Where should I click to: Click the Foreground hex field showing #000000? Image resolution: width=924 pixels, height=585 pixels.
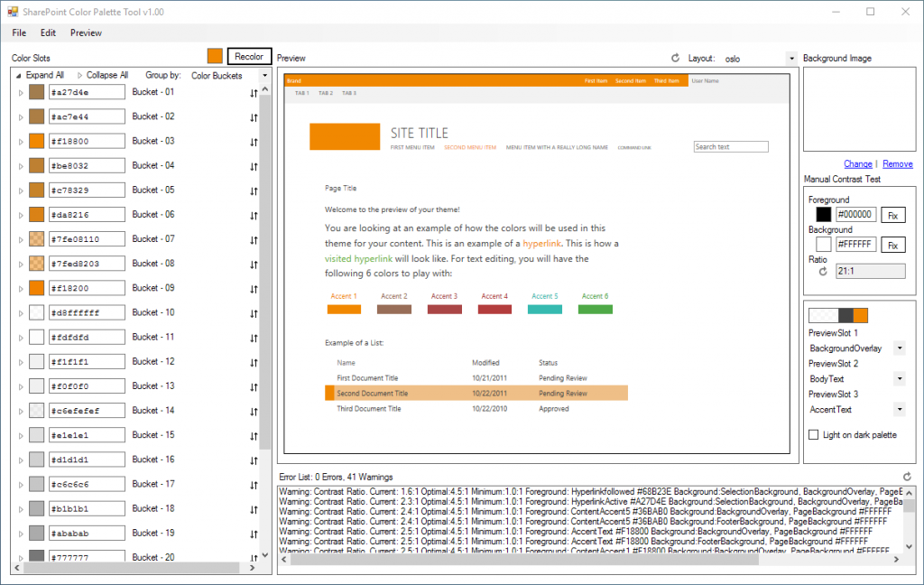[x=855, y=215]
